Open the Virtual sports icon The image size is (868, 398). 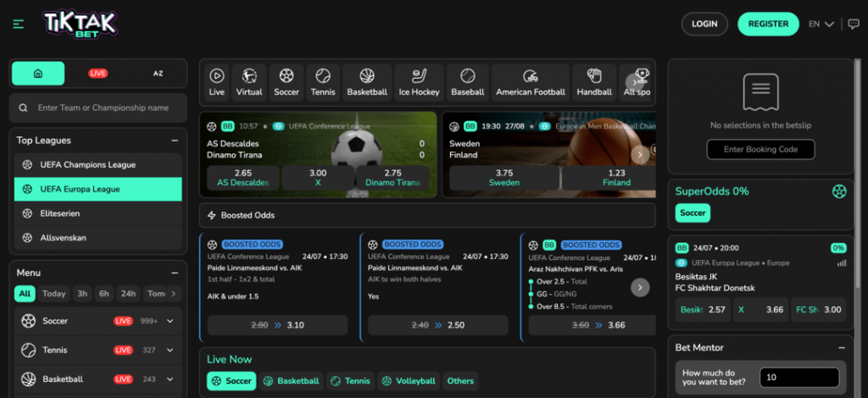249,82
